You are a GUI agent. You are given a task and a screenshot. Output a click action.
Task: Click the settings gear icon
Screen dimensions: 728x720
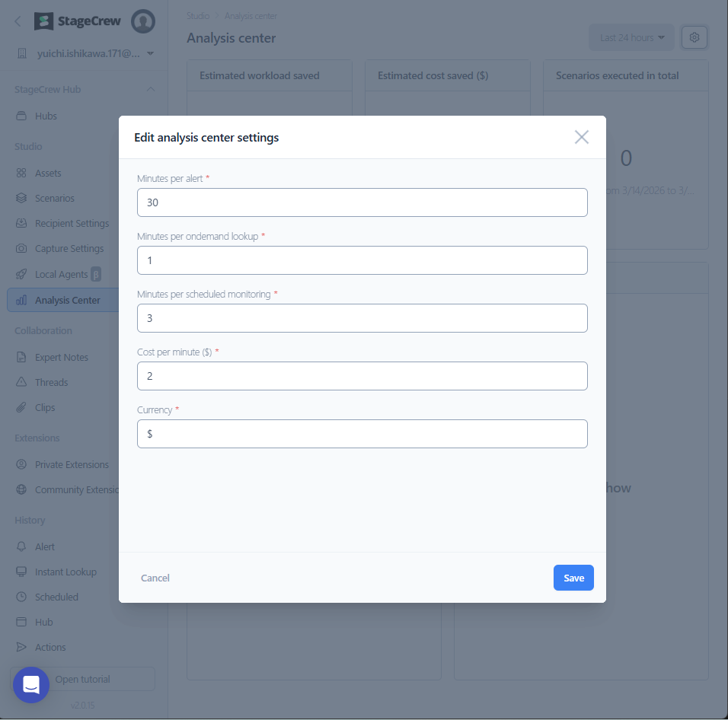point(694,37)
